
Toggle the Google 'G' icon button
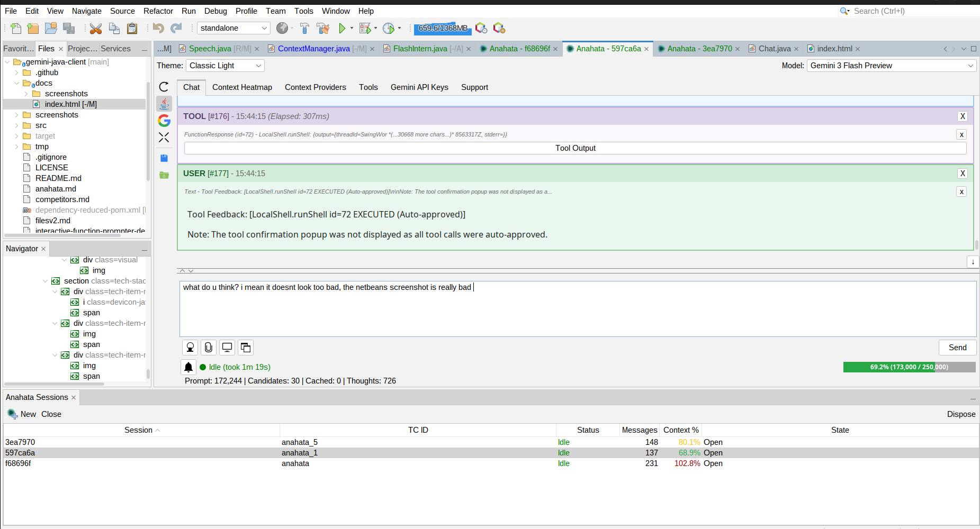[x=164, y=121]
